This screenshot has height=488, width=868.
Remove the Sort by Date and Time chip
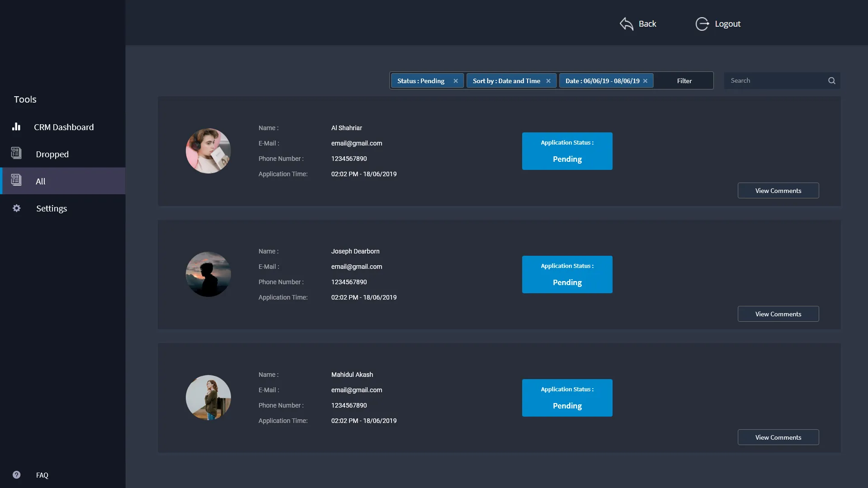(548, 81)
